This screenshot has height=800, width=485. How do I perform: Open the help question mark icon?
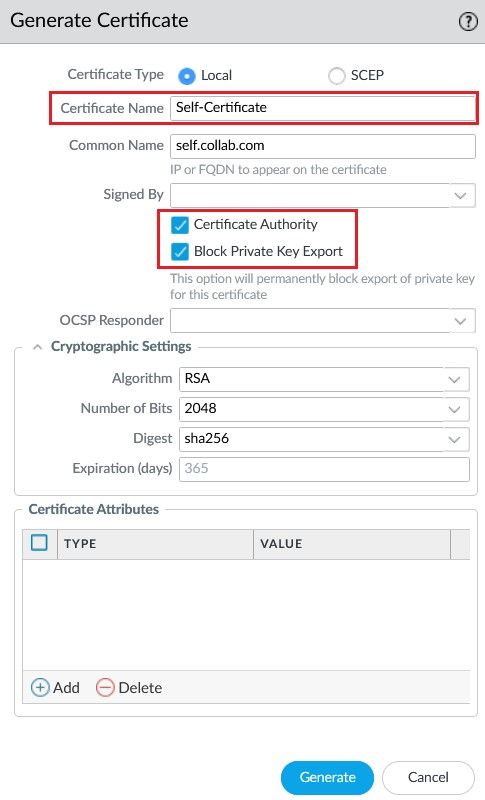point(468,21)
